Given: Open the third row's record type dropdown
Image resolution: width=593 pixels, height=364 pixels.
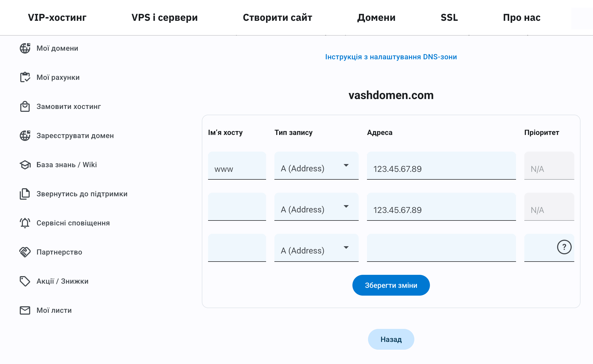Looking at the screenshot, I should point(316,248).
